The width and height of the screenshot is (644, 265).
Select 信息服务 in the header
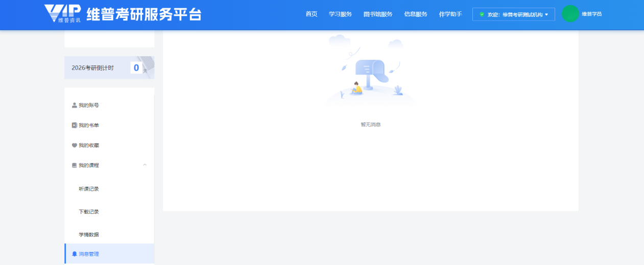click(416, 14)
